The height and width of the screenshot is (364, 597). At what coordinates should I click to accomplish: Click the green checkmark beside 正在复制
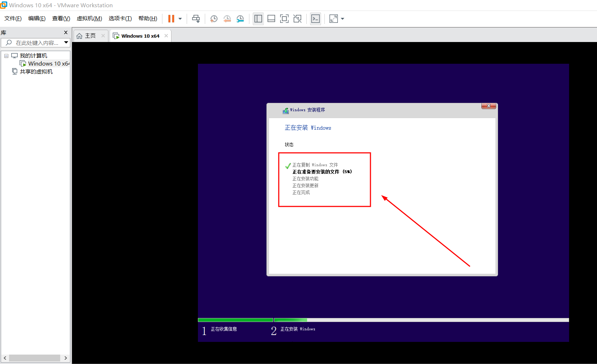pos(288,166)
